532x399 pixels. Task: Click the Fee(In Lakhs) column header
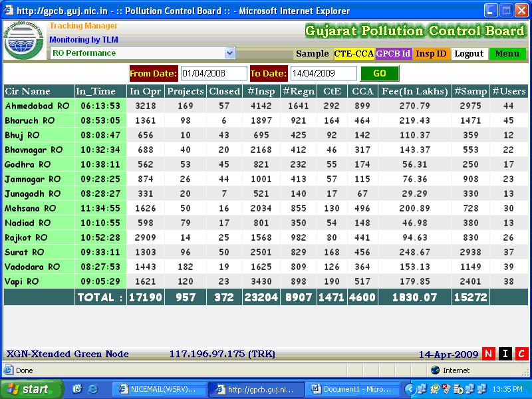pyautogui.click(x=415, y=91)
